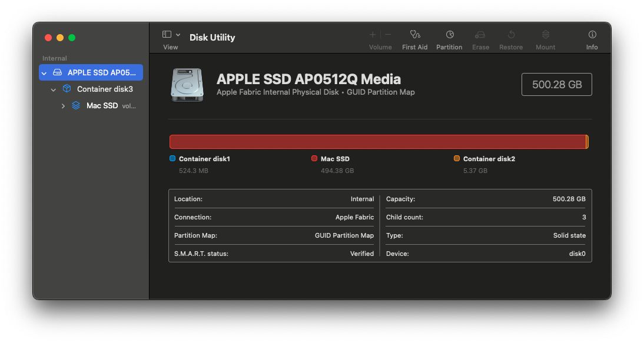
Task: Click the large hard drive image
Action: [187, 85]
